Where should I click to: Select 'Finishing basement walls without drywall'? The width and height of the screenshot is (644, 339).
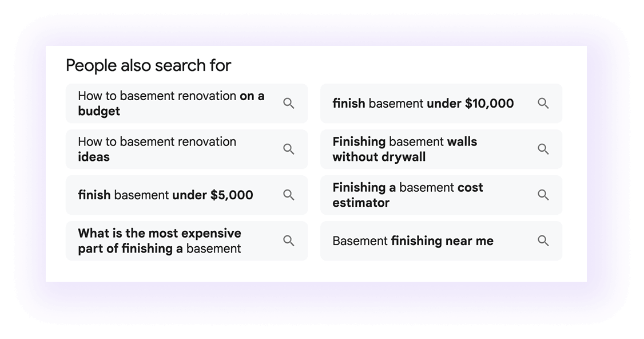405,149
